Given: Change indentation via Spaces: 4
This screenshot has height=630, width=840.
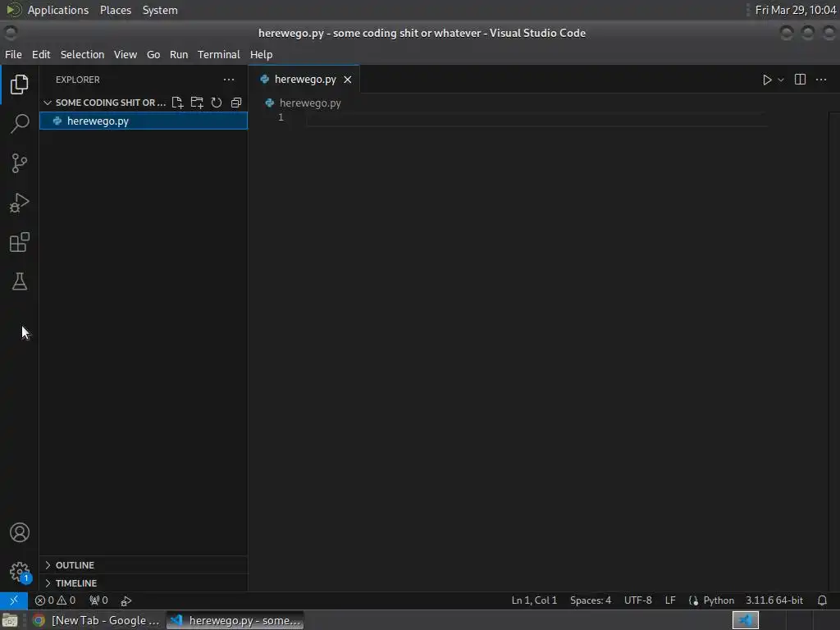Looking at the screenshot, I should tap(591, 600).
